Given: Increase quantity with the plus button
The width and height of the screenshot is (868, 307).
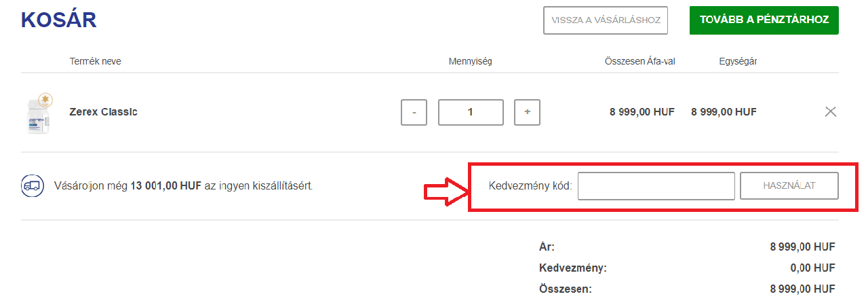Looking at the screenshot, I should coord(527,112).
